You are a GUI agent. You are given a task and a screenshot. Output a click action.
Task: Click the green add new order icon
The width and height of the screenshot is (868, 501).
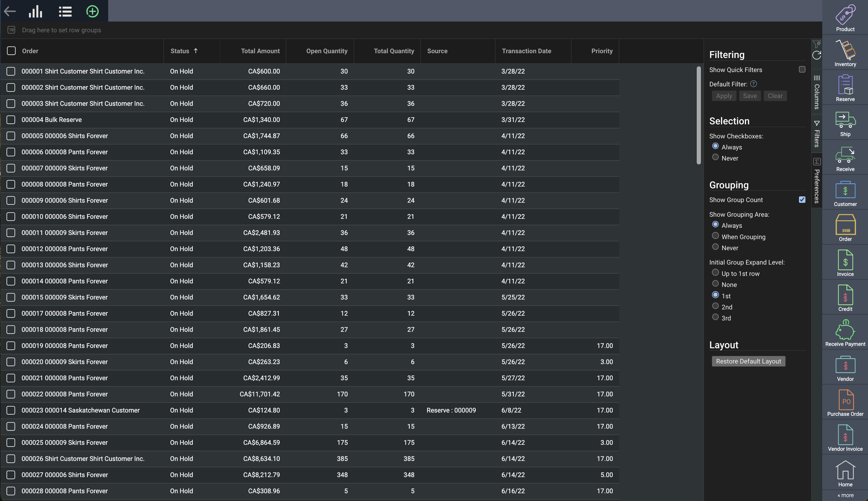click(92, 11)
